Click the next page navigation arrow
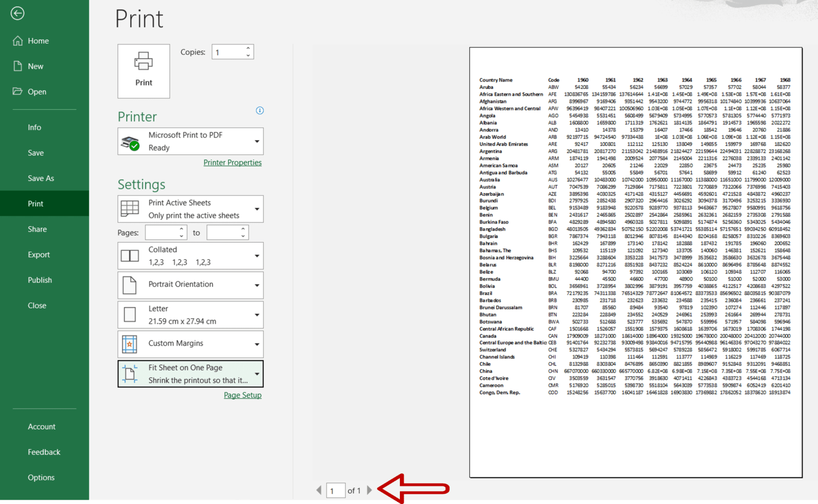The height and width of the screenshot is (504, 818). pos(370,490)
